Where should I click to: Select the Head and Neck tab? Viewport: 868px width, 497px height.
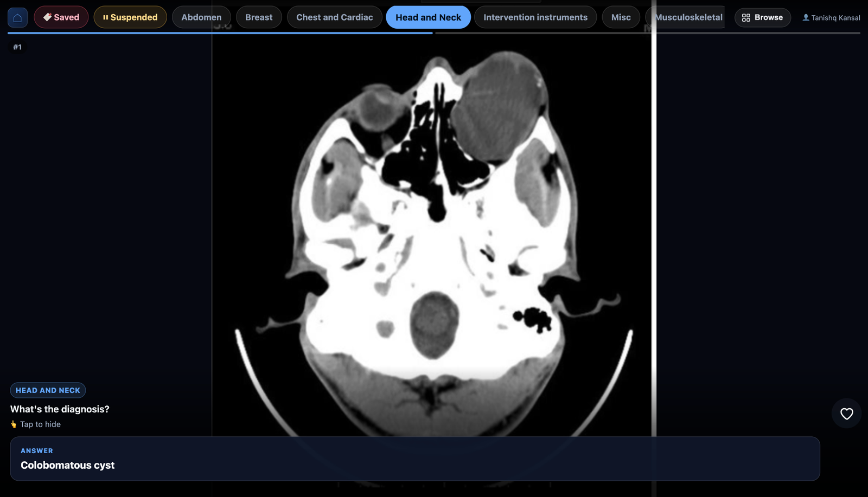coord(428,17)
